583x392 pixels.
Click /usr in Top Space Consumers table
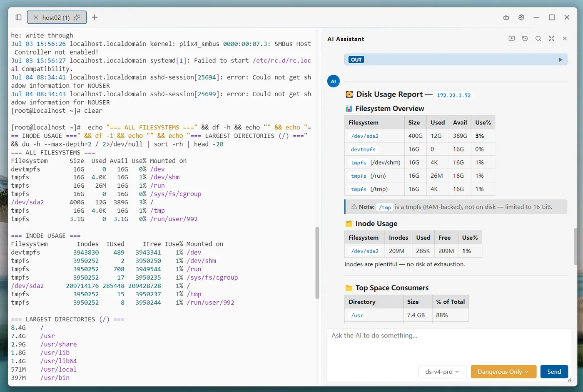click(x=357, y=315)
